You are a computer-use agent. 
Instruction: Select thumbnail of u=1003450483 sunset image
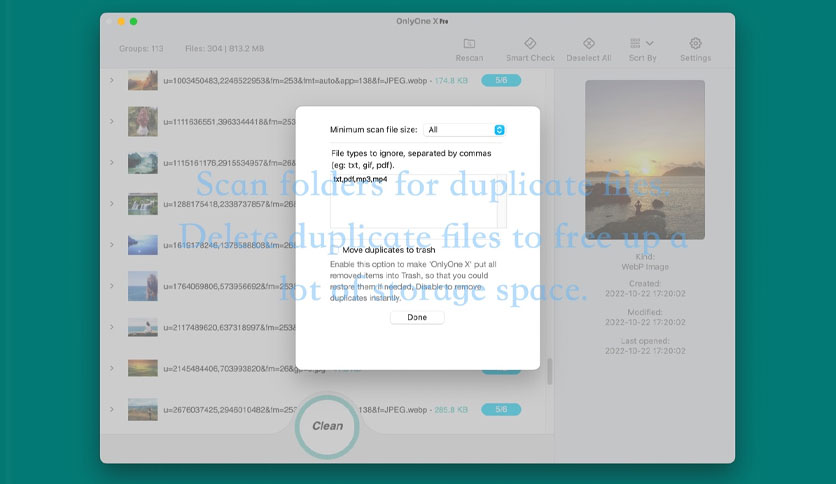(x=143, y=80)
